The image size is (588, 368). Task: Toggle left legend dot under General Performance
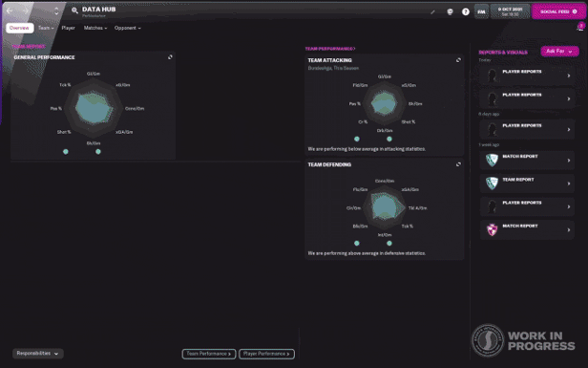[x=66, y=152]
